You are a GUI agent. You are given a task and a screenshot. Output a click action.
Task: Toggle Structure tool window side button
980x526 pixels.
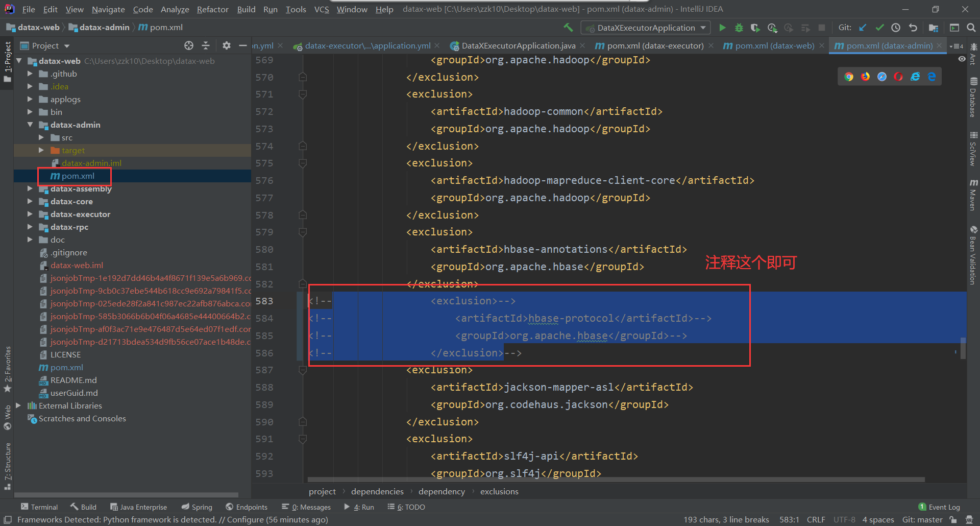coord(7,467)
